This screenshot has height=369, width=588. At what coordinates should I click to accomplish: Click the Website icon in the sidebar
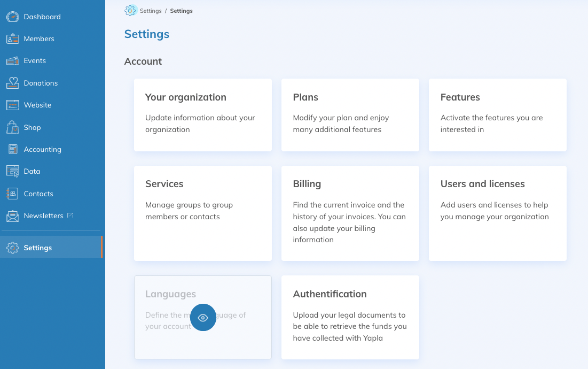(x=12, y=105)
